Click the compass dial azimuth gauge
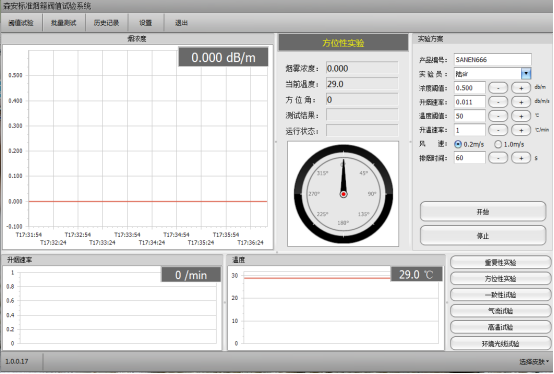554x374 pixels. coord(343,194)
